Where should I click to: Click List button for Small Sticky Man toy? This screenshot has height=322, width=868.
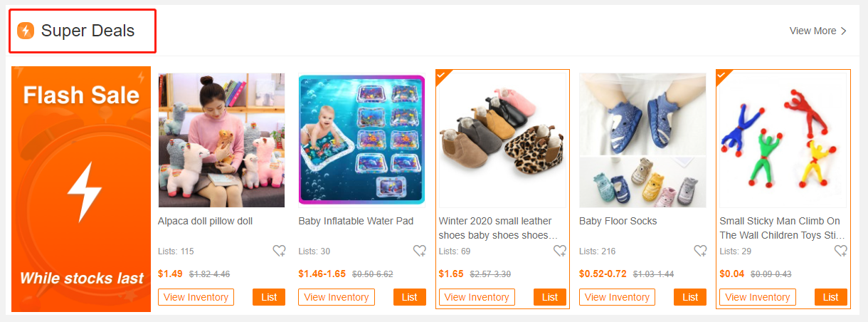830,297
